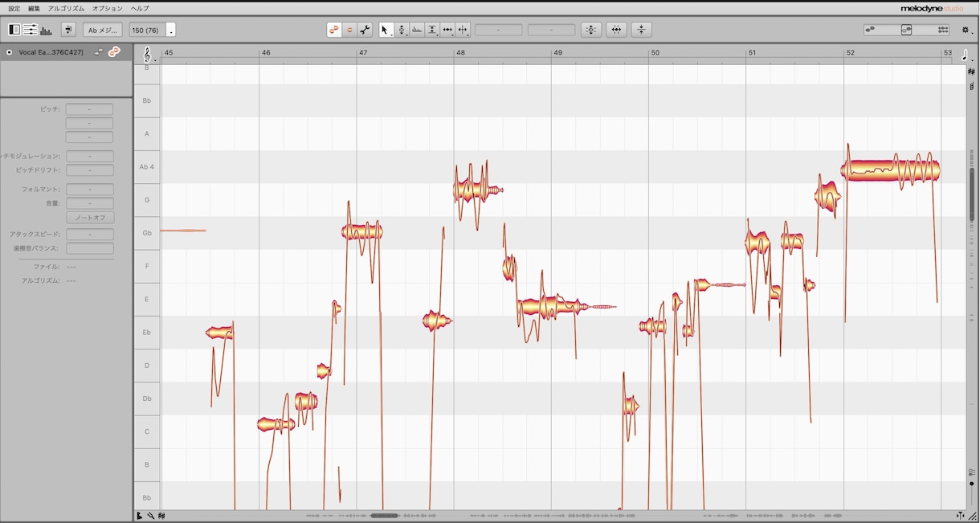980x523 pixels.
Task: Select the pitch tool
Action: [x=402, y=30]
